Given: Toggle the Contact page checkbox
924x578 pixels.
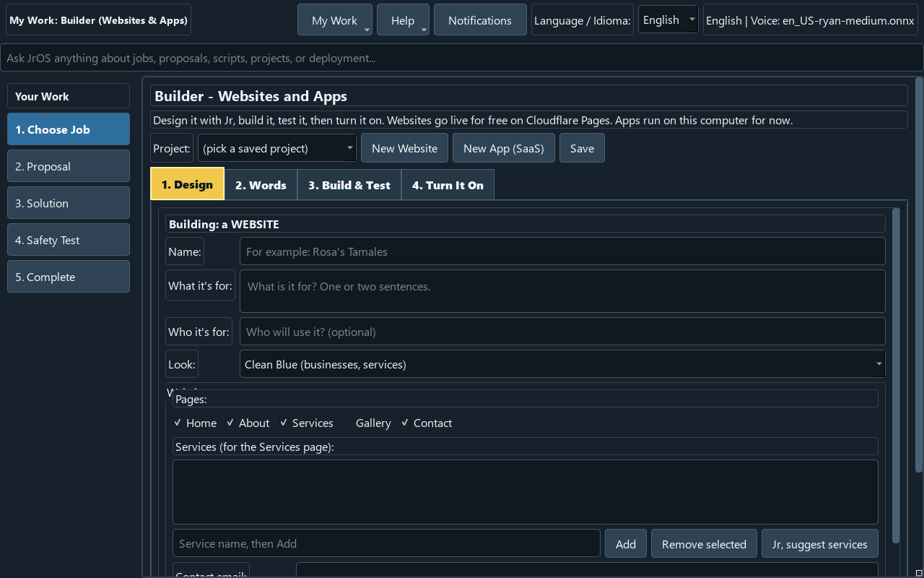Looking at the screenshot, I should click(x=426, y=423).
